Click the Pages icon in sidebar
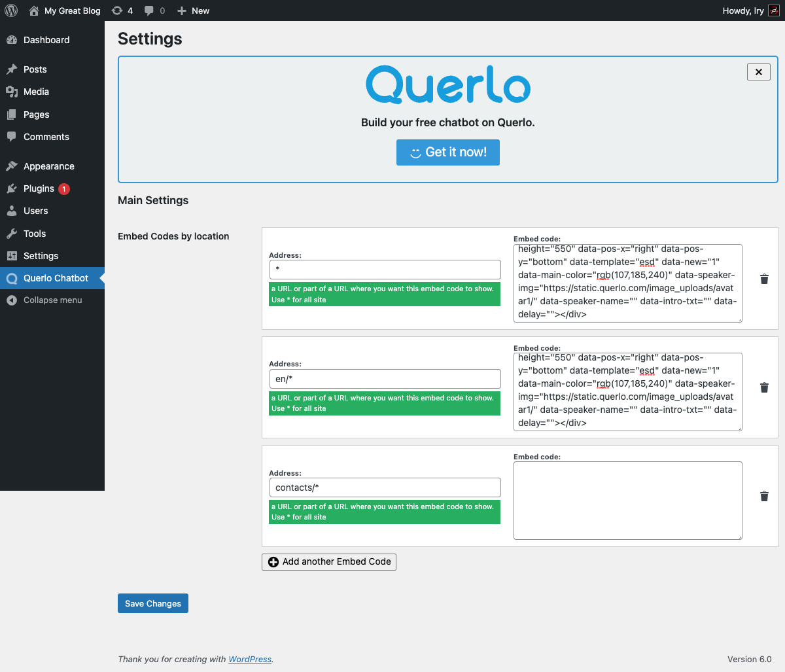785x672 pixels. [x=12, y=115]
